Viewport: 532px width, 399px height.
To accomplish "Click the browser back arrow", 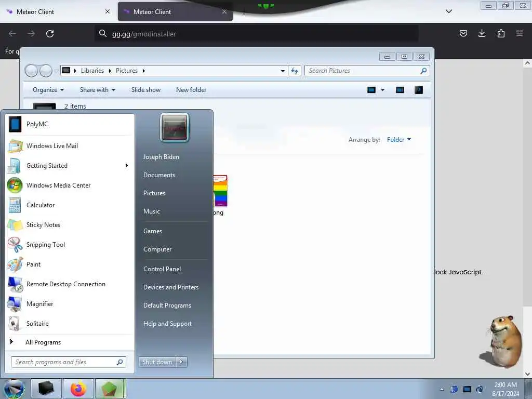I will click(12, 34).
